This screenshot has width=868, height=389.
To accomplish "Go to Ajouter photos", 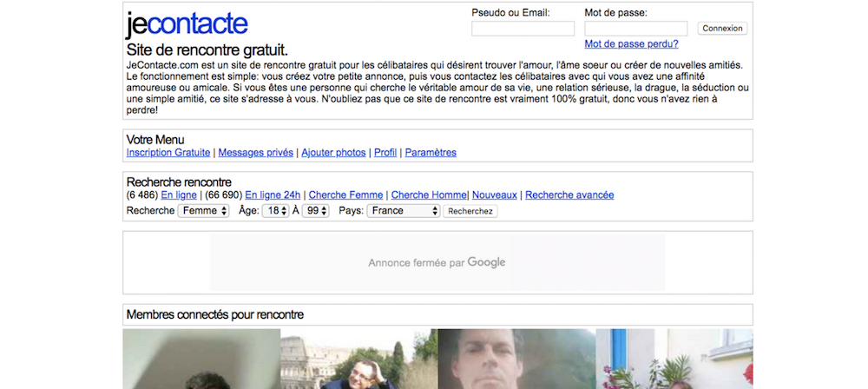I will [333, 152].
